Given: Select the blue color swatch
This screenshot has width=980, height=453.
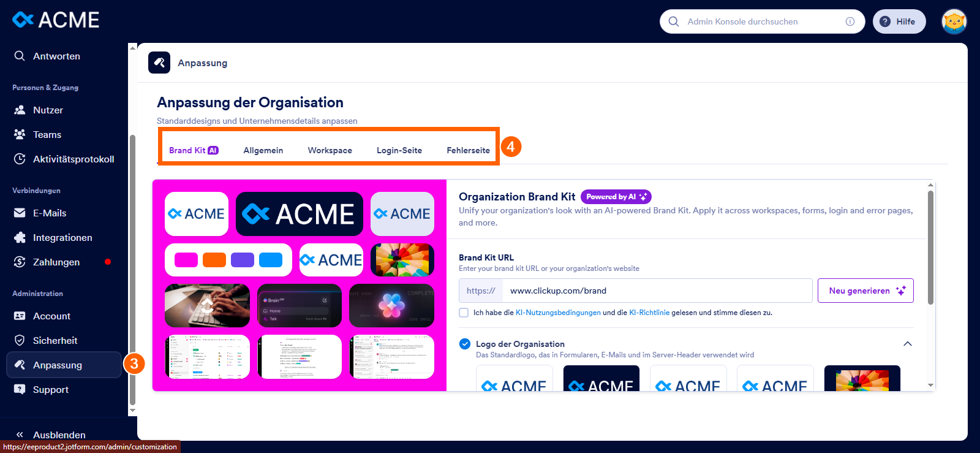Looking at the screenshot, I should [271, 260].
